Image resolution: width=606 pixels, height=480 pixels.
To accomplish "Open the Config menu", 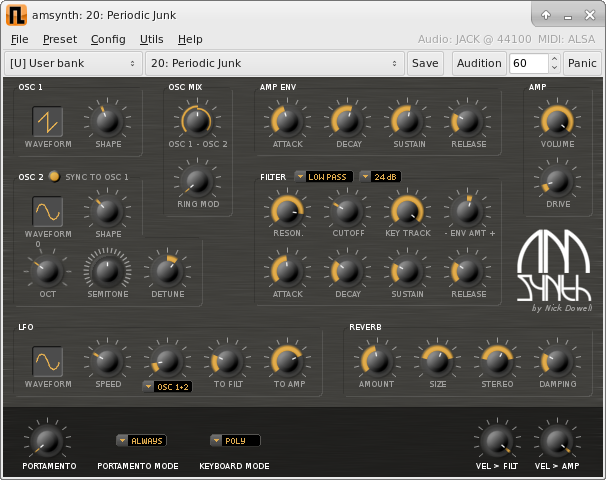I will pos(108,39).
